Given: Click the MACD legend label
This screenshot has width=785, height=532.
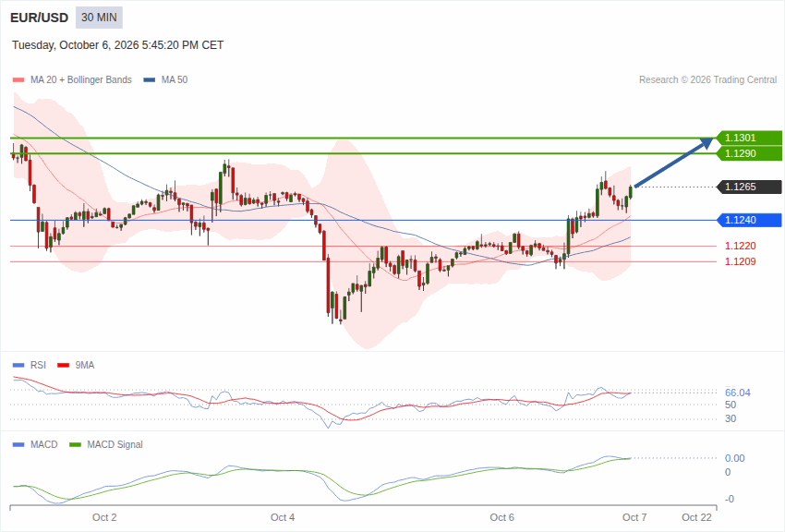Looking at the screenshot, I should point(44,444).
